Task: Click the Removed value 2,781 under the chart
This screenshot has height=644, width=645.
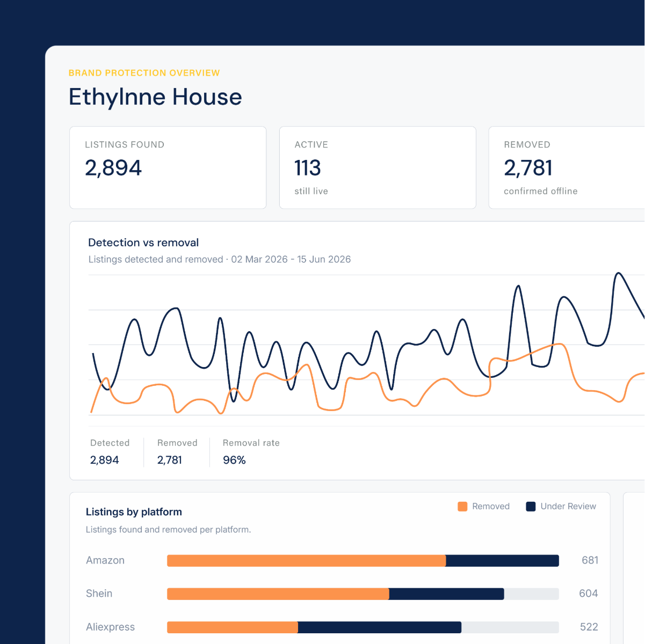Action: click(x=170, y=460)
